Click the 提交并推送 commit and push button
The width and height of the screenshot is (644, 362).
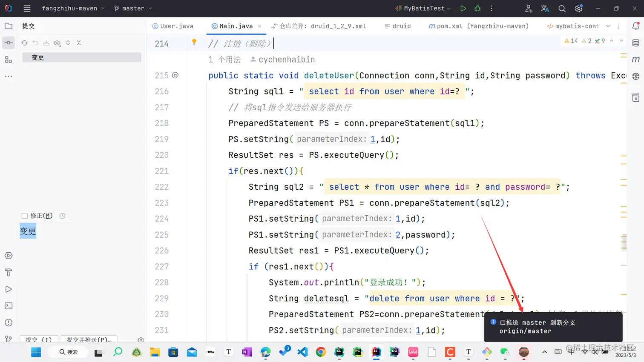click(x=89, y=339)
